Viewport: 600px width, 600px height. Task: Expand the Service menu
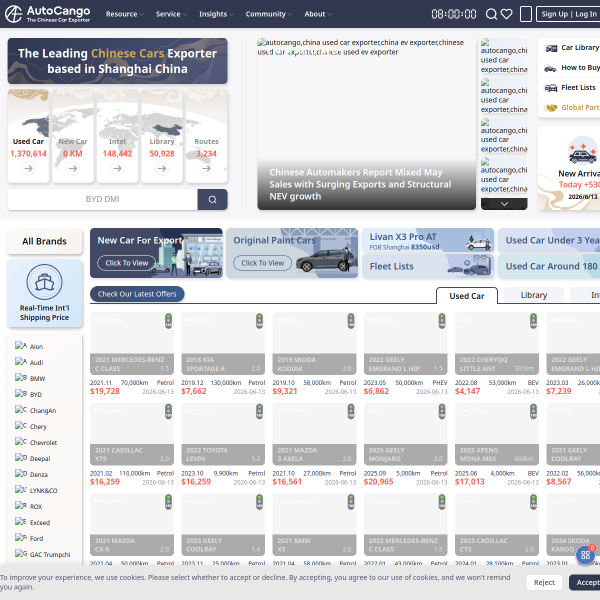(171, 14)
